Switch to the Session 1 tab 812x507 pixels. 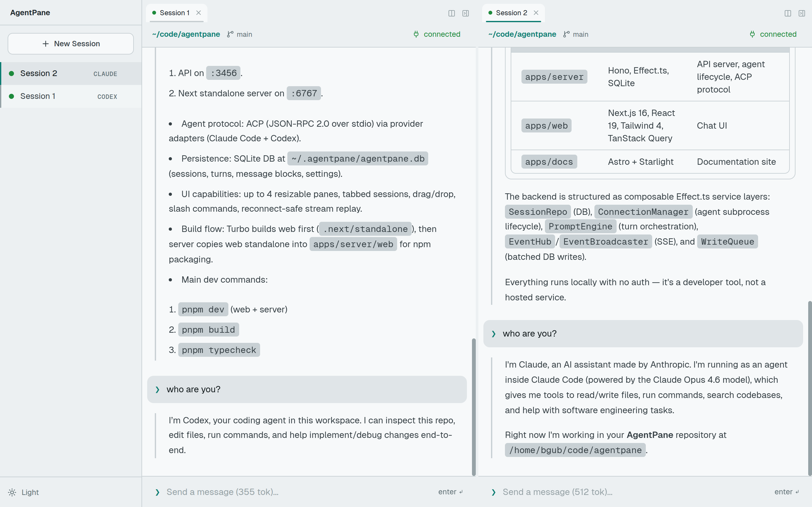click(174, 13)
